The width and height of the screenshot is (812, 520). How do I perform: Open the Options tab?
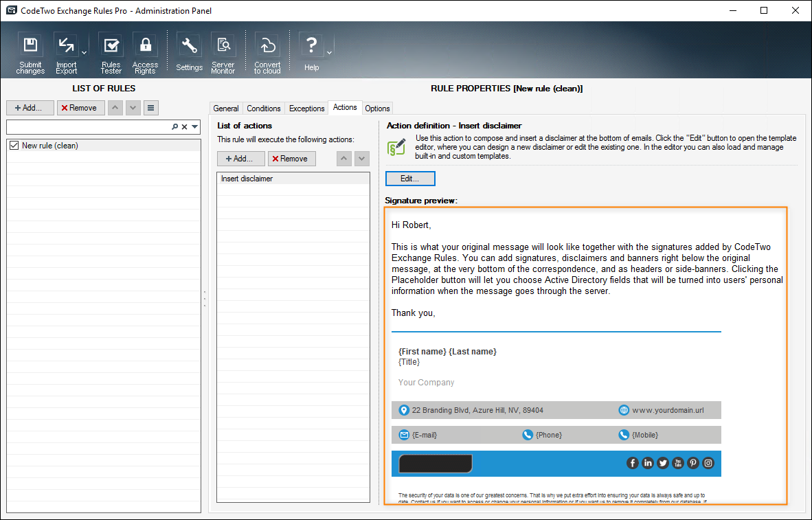[x=377, y=109]
